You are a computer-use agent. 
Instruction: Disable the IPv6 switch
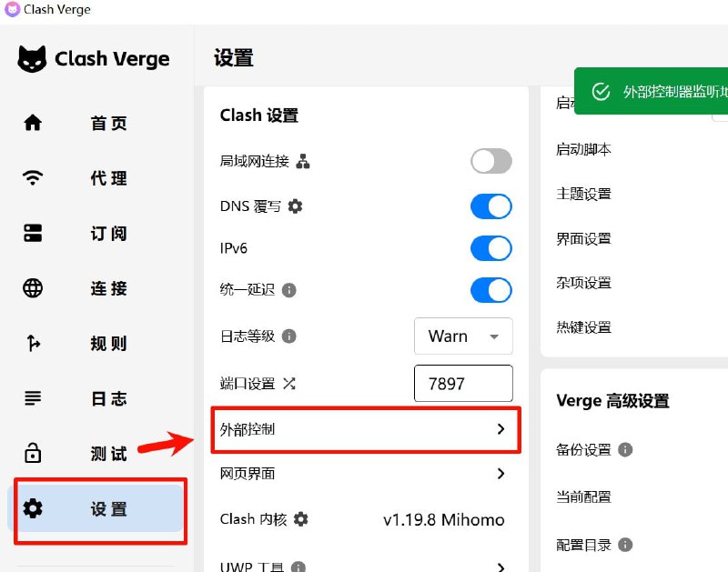pyautogui.click(x=490, y=248)
